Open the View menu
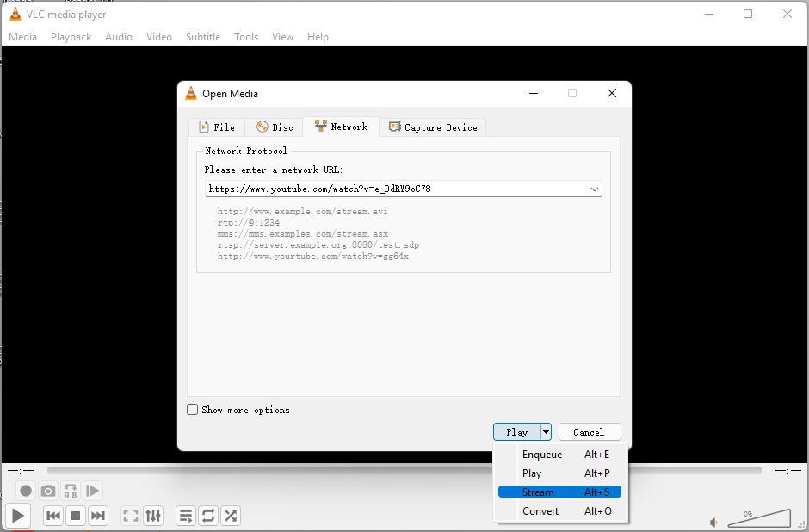The image size is (809, 532). 282,37
